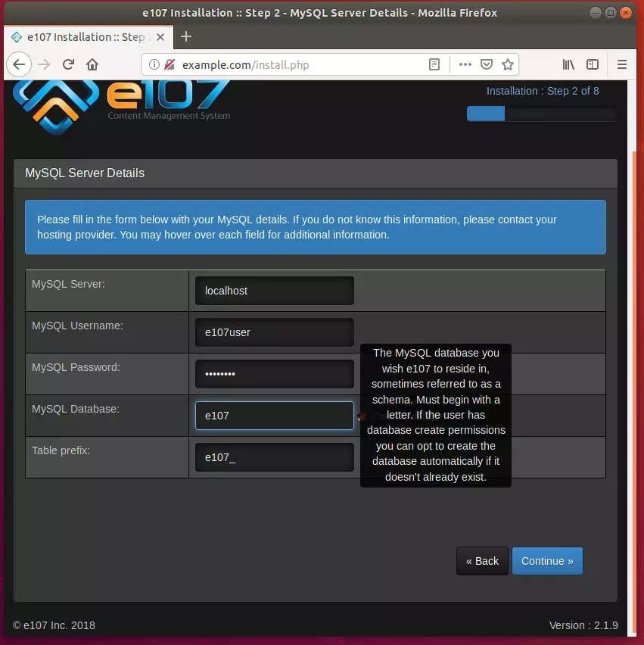Open the Firefox Library icon
The image size is (644, 645).
(x=568, y=64)
